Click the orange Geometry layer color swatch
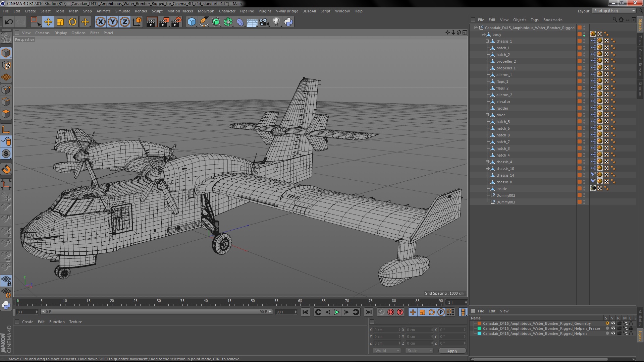 479,323
